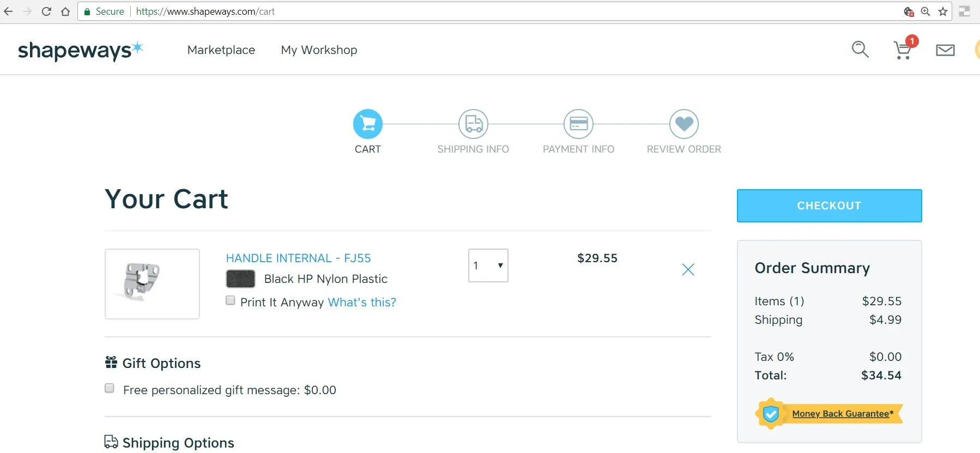Click the blue Cart step icon
This screenshot has height=453, width=980.
(x=368, y=124)
